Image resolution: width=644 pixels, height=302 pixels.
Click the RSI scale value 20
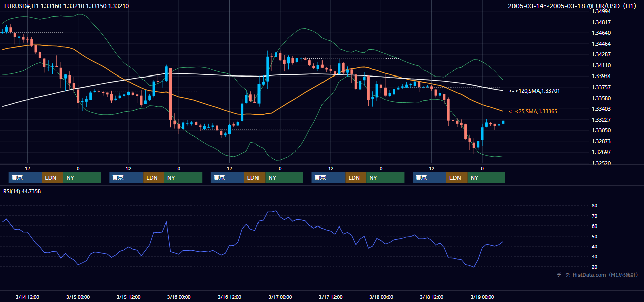594,267
